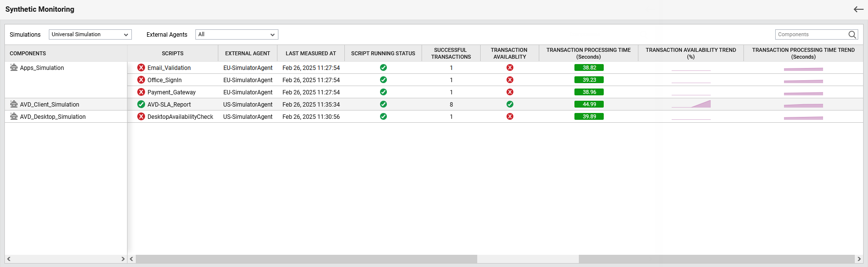The image size is (868, 267).
Task: Select AVD_Client_Simulation in components tree
Action: coord(49,105)
